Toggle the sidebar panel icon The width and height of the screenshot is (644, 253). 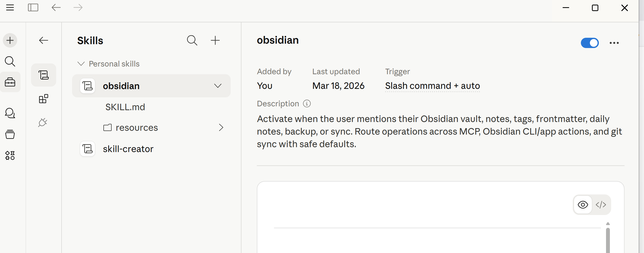click(x=33, y=8)
